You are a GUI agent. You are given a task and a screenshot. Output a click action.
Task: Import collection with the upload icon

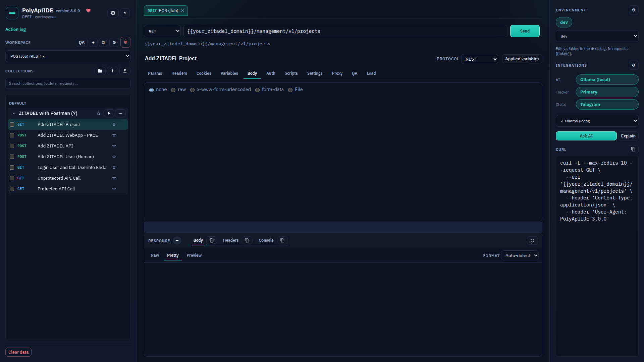pyautogui.click(x=125, y=71)
